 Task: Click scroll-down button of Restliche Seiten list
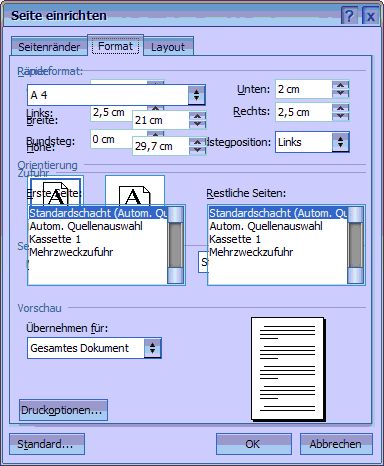355,276
